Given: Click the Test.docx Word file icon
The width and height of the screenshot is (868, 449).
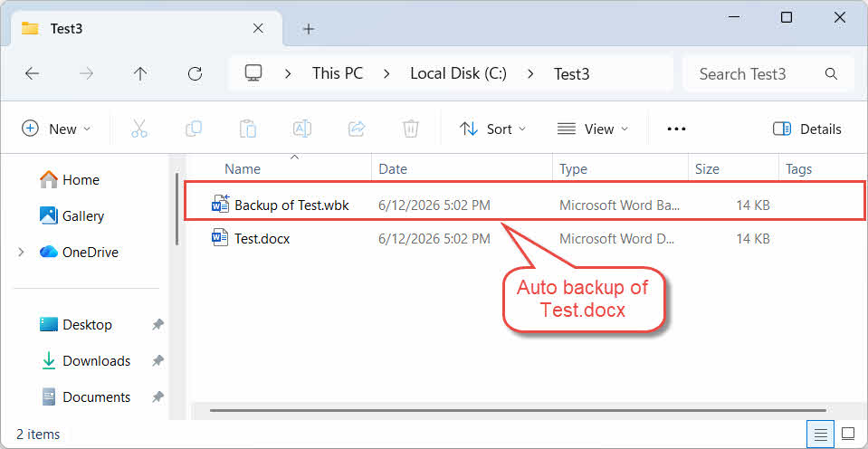Looking at the screenshot, I should point(220,239).
